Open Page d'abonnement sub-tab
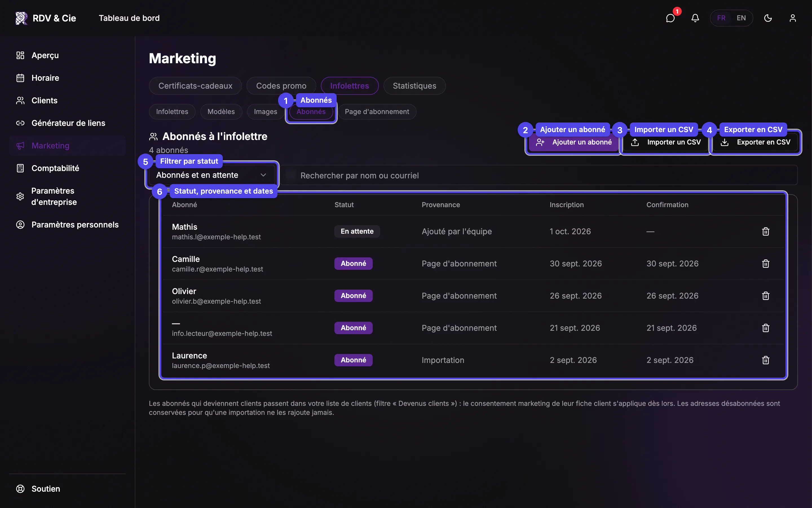The height and width of the screenshot is (508, 812). click(377, 111)
